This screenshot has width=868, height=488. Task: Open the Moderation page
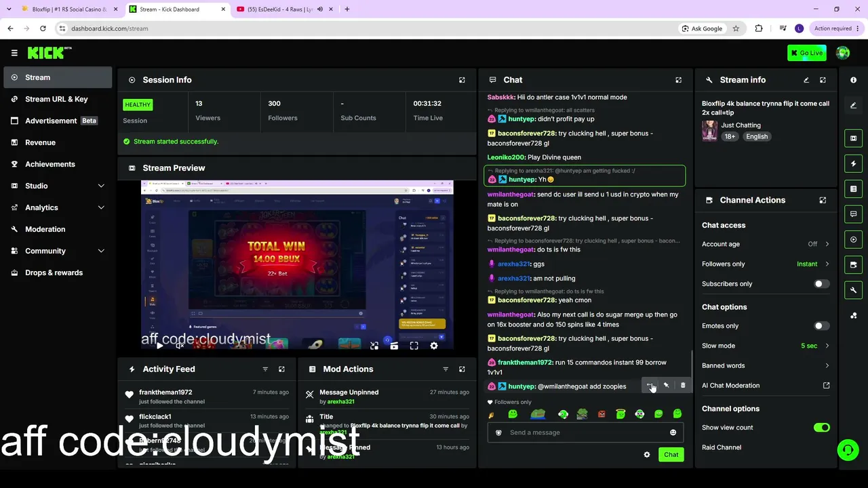(58, 229)
